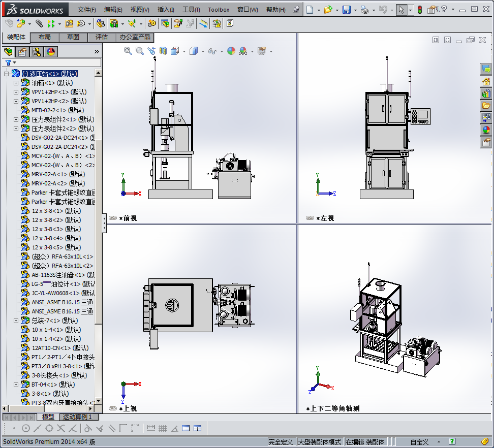Click the Open folder icon in title toolbar
The width and height of the screenshot is (494, 448).
click(x=328, y=10)
